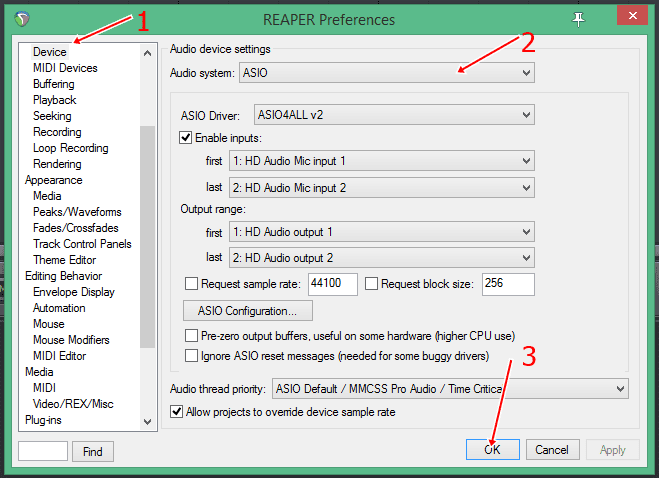Pin the Preferences window with the pushpin icon
Image resolution: width=659 pixels, height=478 pixels.
point(578,19)
